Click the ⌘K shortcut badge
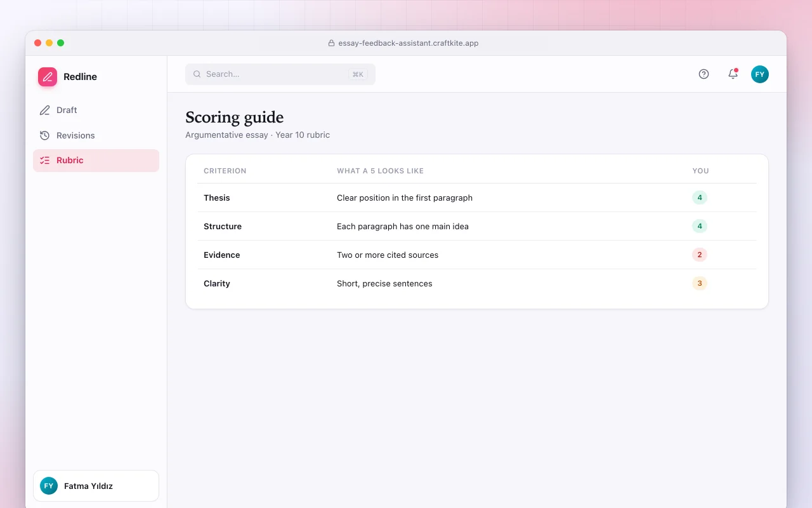 358,74
